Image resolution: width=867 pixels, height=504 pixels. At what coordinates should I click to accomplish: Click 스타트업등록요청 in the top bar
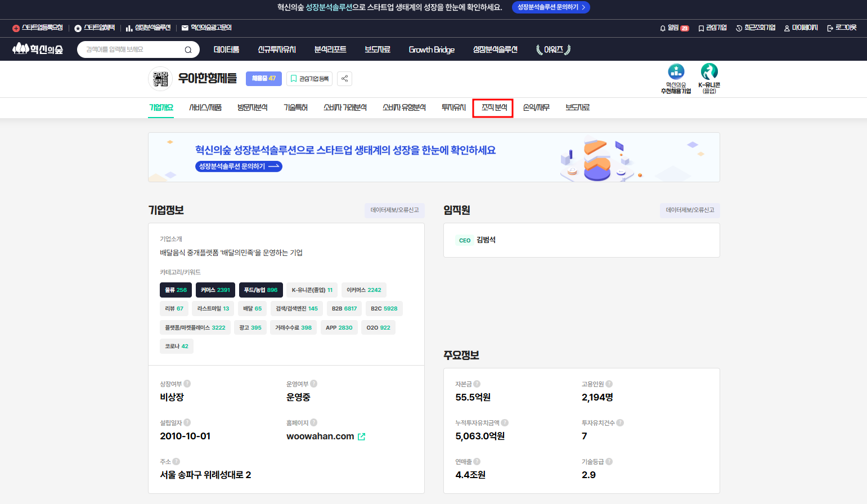pyautogui.click(x=37, y=28)
